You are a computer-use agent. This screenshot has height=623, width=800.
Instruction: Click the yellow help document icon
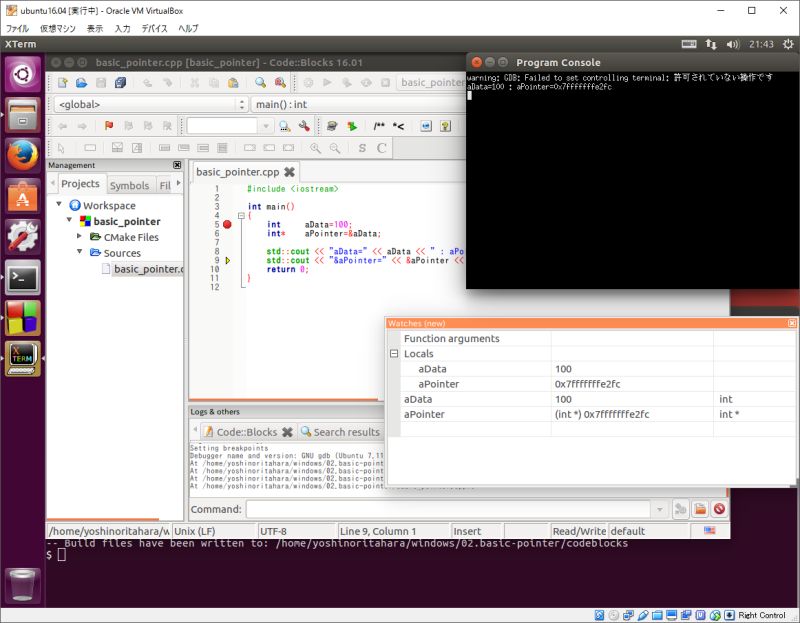tap(445, 126)
